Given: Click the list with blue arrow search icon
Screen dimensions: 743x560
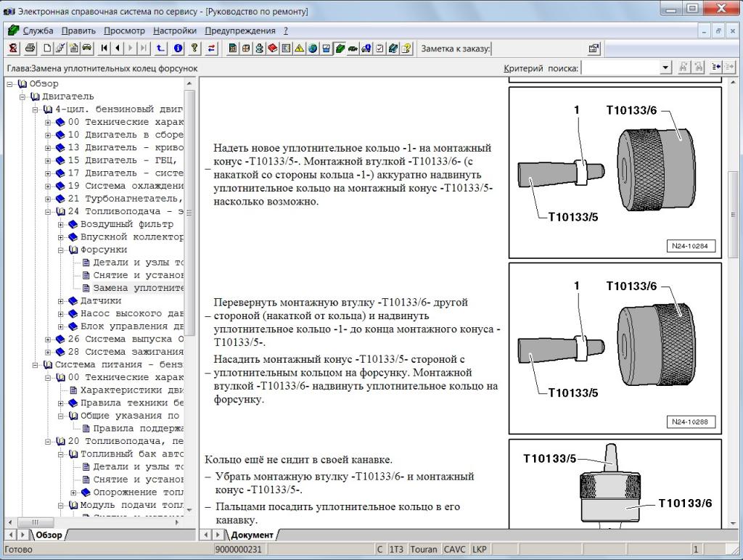Looking at the screenshot, I should (x=716, y=67).
